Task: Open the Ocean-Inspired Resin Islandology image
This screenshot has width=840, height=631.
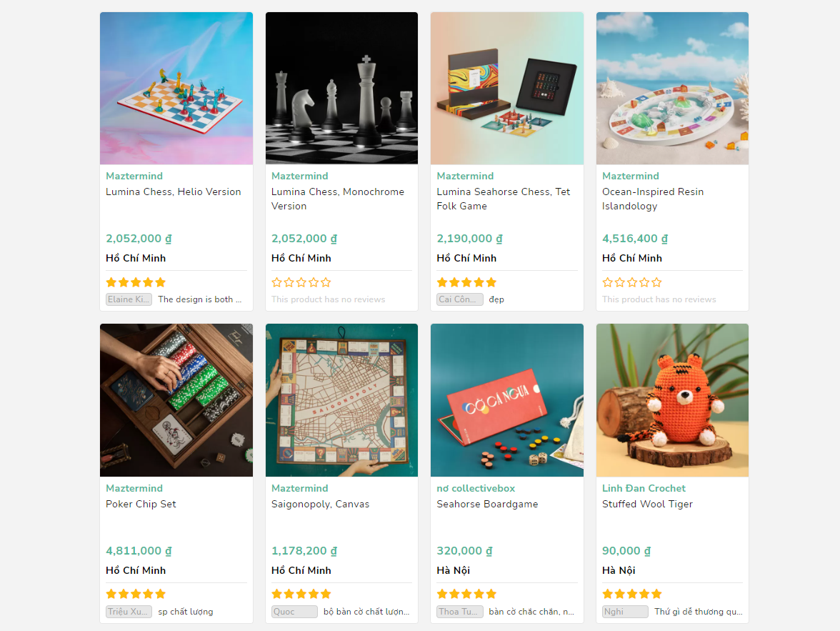Action: pos(672,89)
